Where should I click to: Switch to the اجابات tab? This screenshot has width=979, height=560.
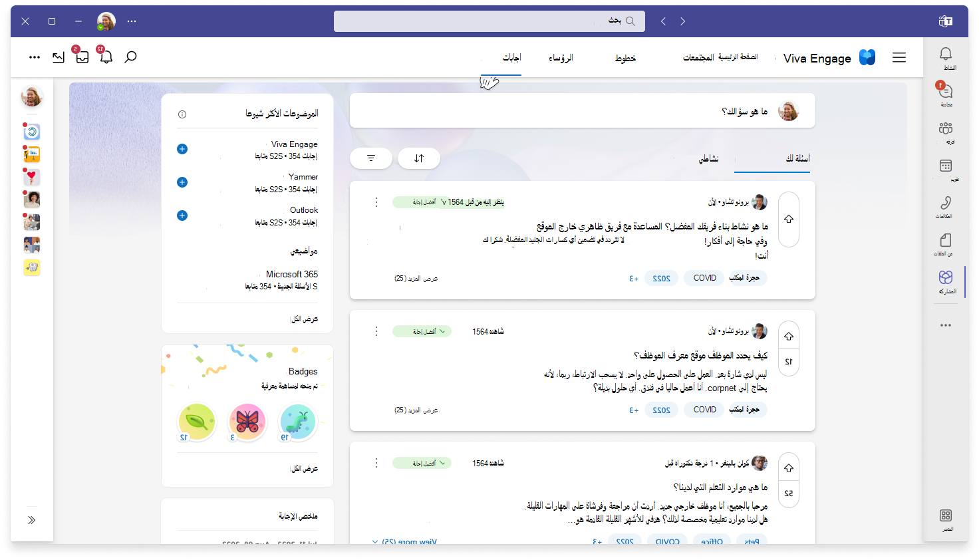(511, 58)
